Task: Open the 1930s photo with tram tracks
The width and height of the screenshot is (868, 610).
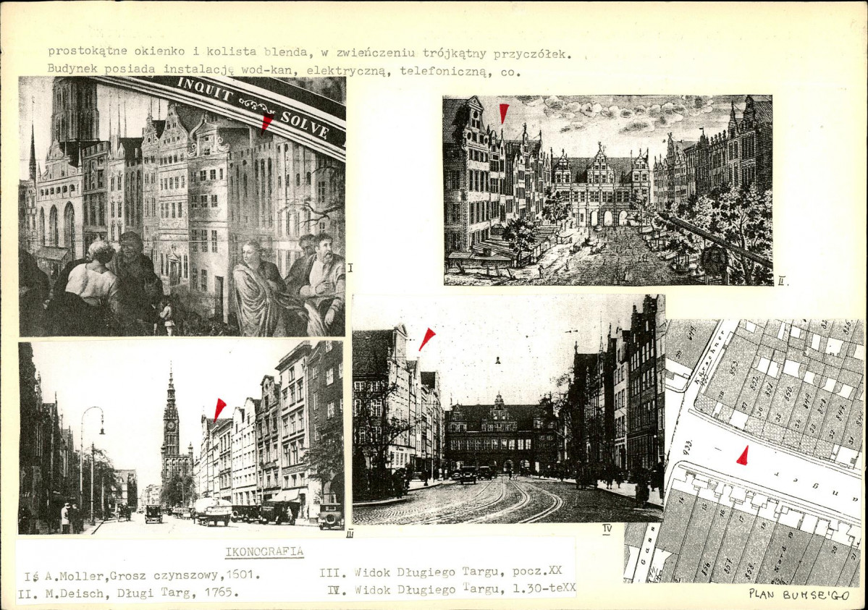Action: (507, 409)
